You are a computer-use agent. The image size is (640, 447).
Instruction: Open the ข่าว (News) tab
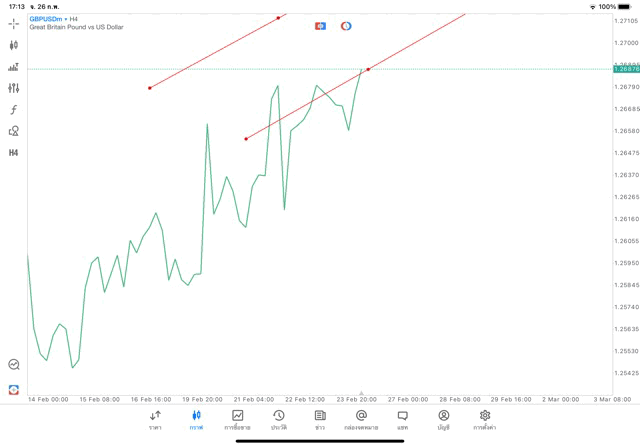pyautogui.click(x=320, y=419)
